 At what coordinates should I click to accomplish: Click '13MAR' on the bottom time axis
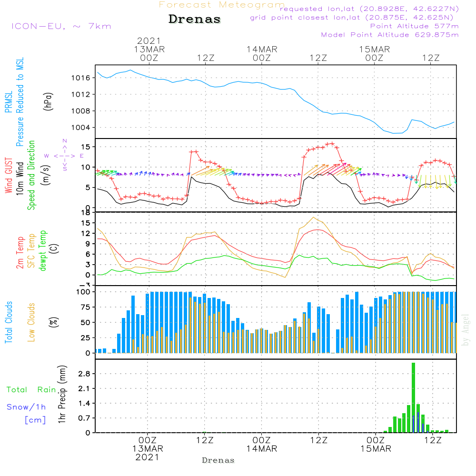[x=148, y=449]
